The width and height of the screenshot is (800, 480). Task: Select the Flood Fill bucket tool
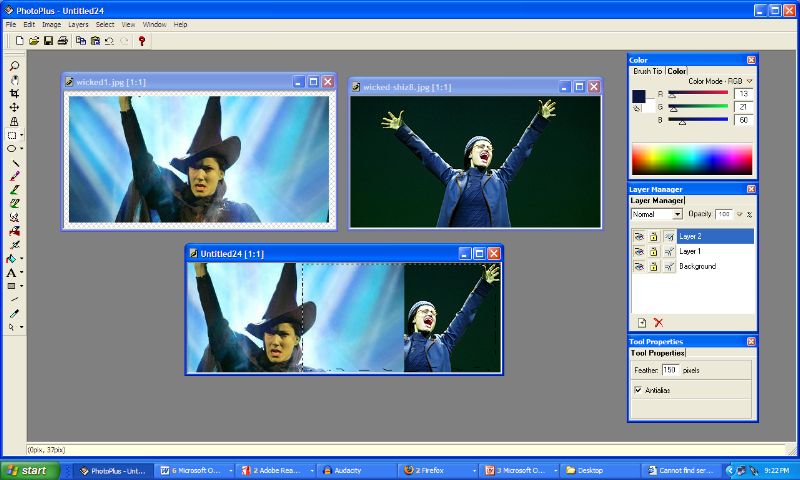pyautogui.click(x=12, y=259)
